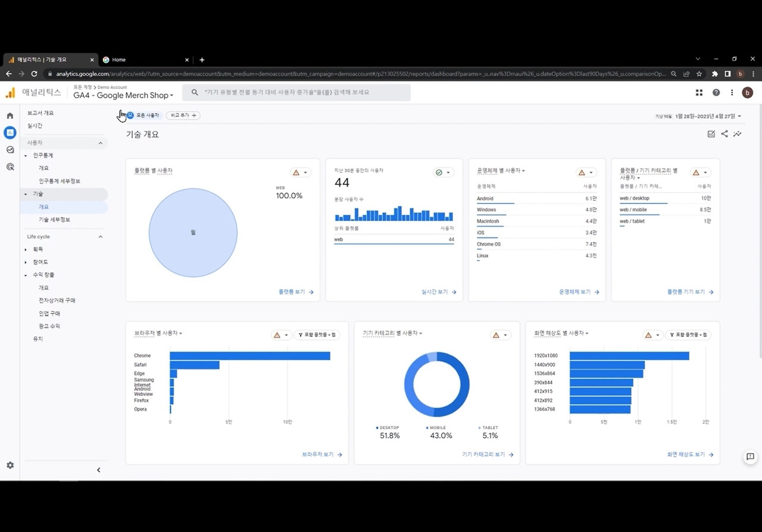
Task: Click the customize report pencil icon
Action: pos(711,134)
